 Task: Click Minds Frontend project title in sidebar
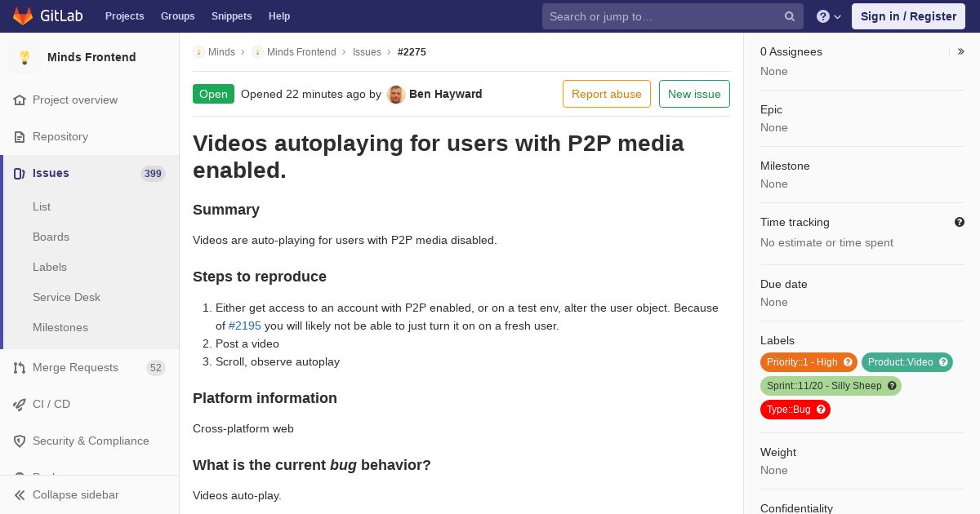(x=91, y=57)
